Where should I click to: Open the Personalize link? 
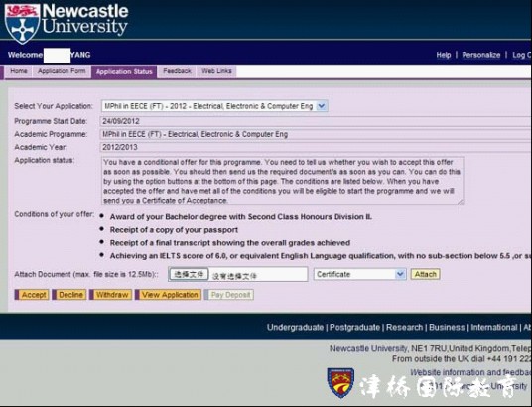point(481,55)
